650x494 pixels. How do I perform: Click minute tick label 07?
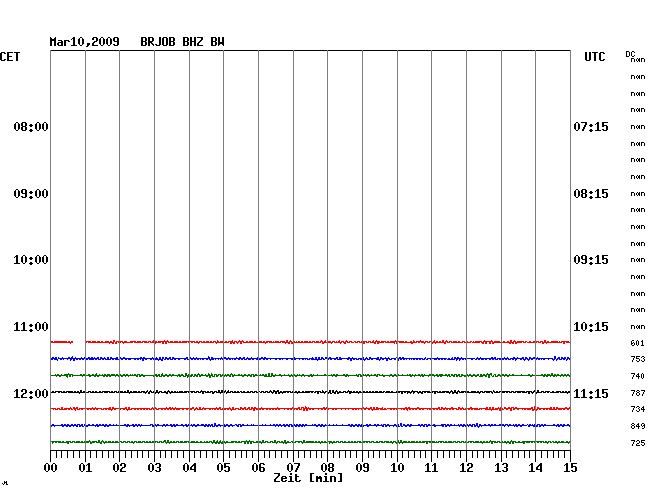tap(293, 468)
